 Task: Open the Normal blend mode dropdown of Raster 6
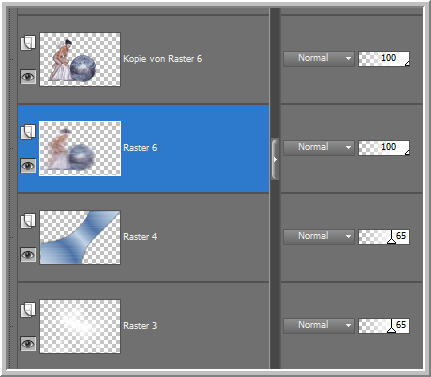click(319, 147)
